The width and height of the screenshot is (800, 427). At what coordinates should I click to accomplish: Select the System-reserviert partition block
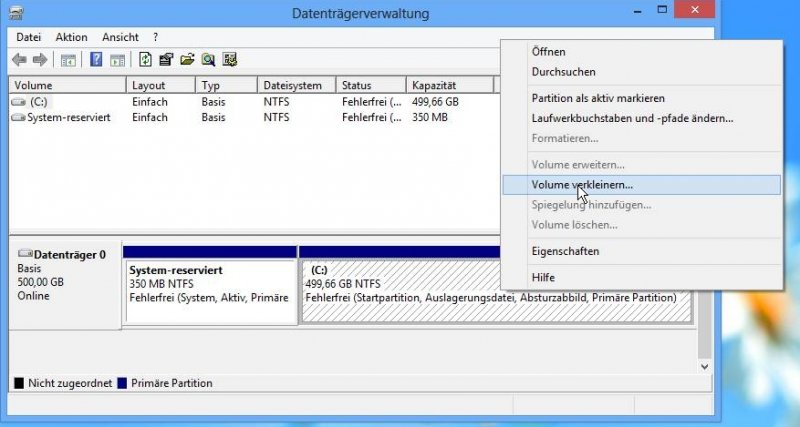pyautogui.click(x=210, y=285)
